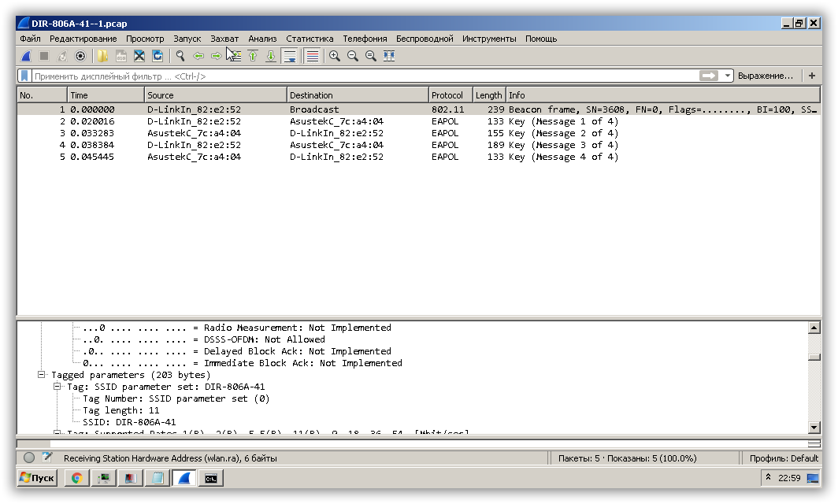The height and width of the screenshot is (504, 838).
Task: Toggle packet colorization rules button
Action: coord(312,56)
